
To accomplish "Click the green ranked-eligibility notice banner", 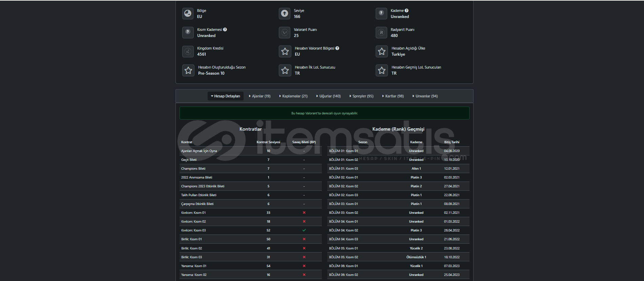I will coord(325,113).
